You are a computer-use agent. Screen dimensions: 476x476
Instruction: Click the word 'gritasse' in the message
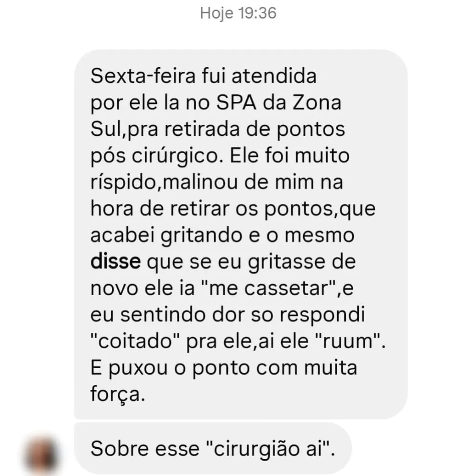[x=287, y=262]
